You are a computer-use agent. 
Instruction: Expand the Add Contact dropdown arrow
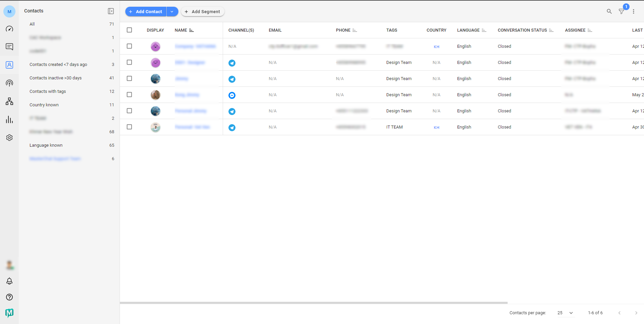tap(172, 11)
